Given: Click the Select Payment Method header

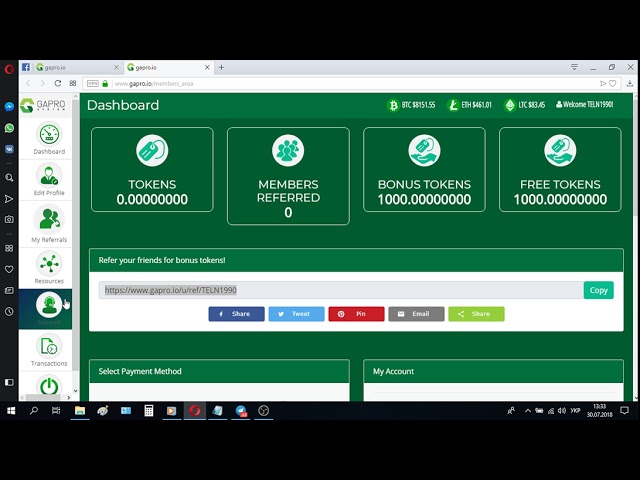Looking at the screenshot, I should coord(219,371).
